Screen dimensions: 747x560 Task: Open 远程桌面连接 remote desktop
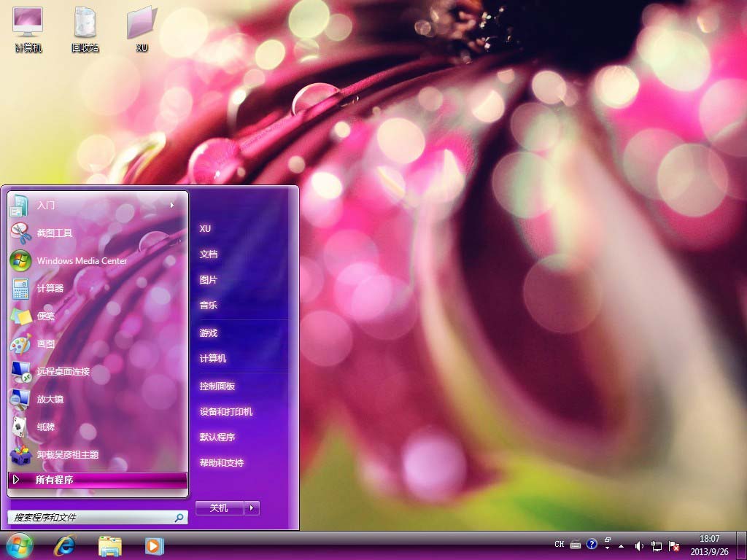click(x=63, y=371)
